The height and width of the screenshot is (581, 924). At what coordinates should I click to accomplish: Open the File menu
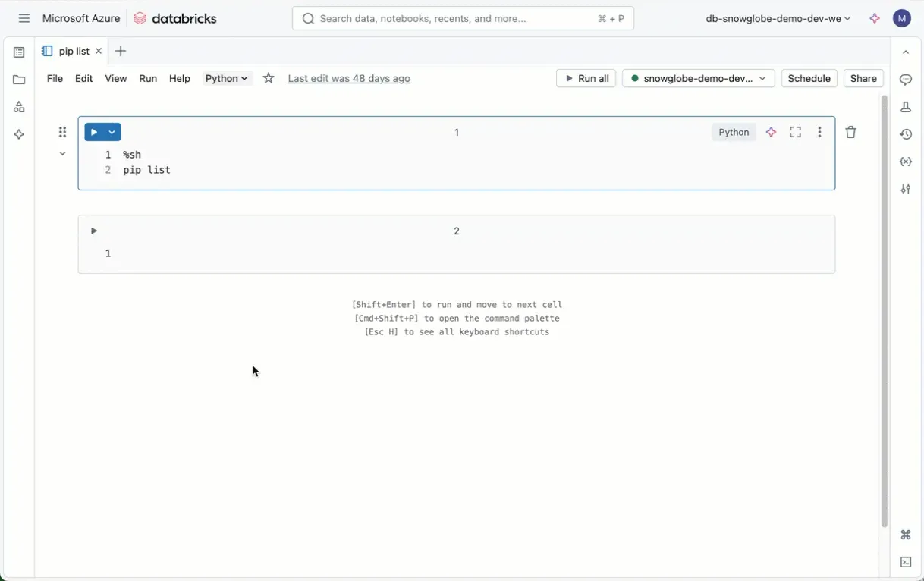click(55, 78)
